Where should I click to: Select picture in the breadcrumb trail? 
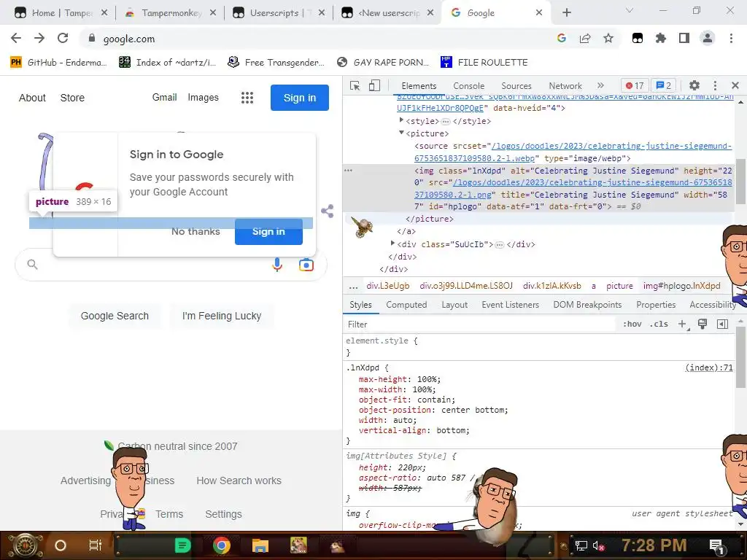pos(619,286)
